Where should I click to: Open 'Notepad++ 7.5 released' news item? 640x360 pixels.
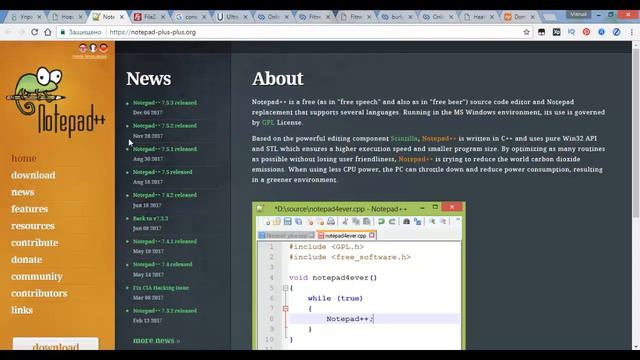[162, 172]
